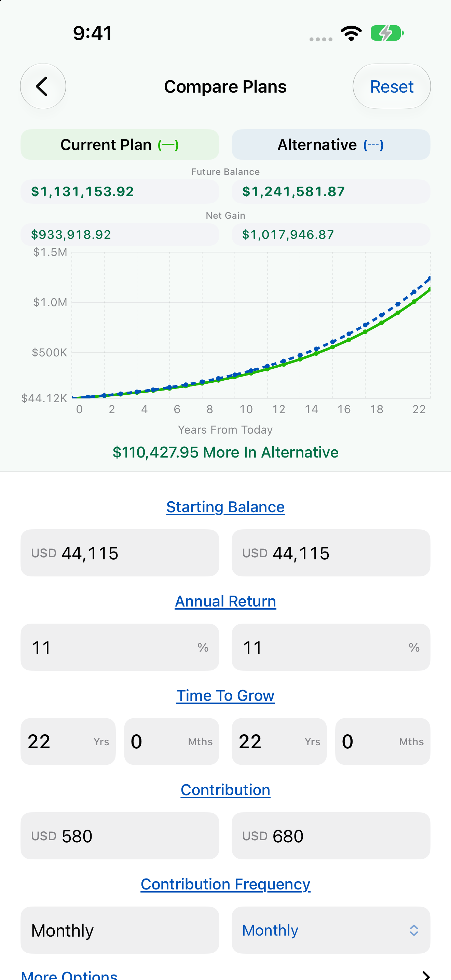451x980 pixels.
Task: Tap the '$44.12K' chart axis label
Action: (44, 398)
